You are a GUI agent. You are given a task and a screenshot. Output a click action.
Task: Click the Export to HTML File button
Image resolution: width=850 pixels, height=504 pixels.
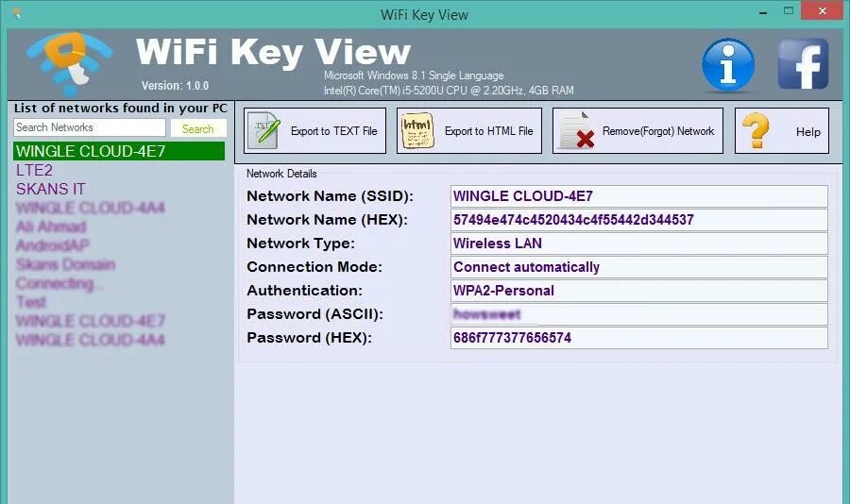[469, 130]
